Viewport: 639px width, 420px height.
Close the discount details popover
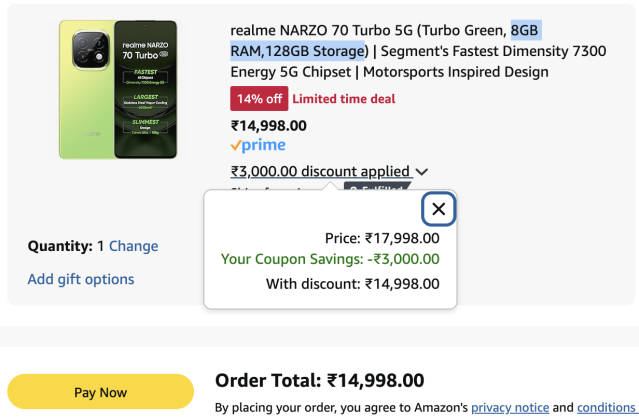438,209
